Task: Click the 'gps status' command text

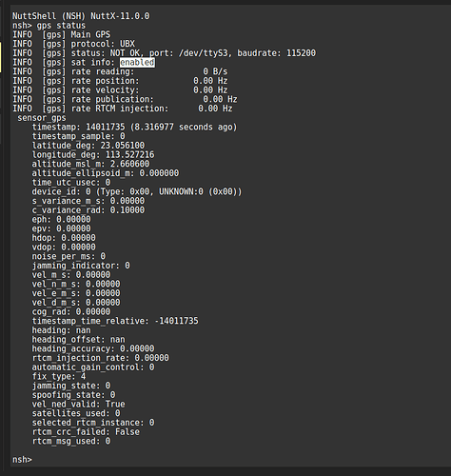Action: (61, 26)
